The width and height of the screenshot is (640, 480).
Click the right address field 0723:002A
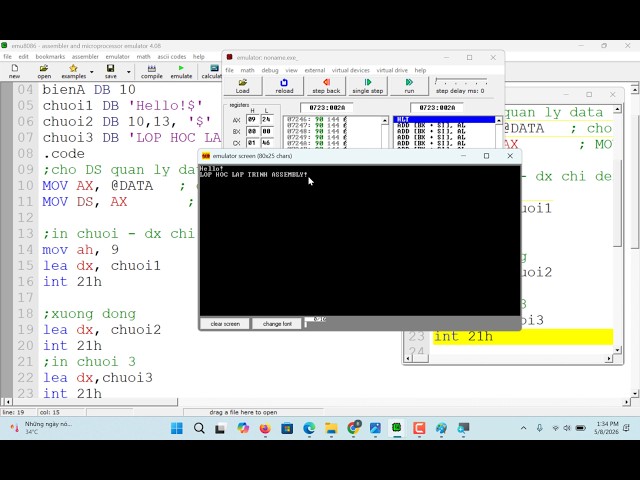(437, 107)
